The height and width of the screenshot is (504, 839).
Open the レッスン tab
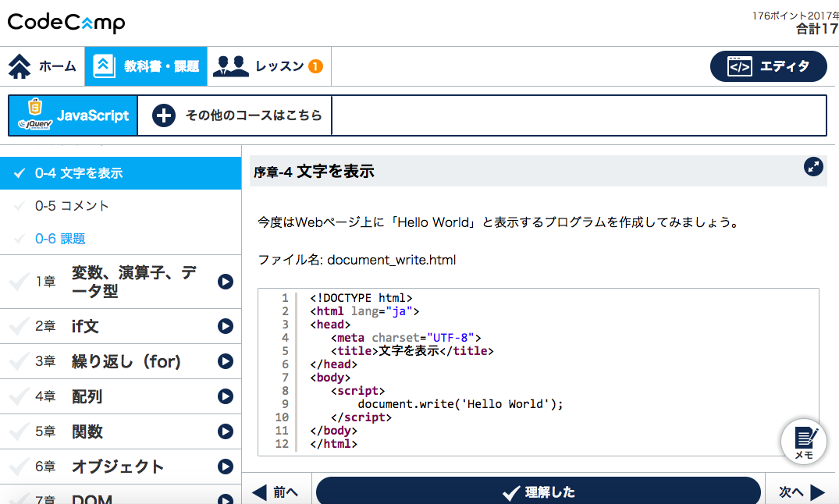(x=269, y=66)
